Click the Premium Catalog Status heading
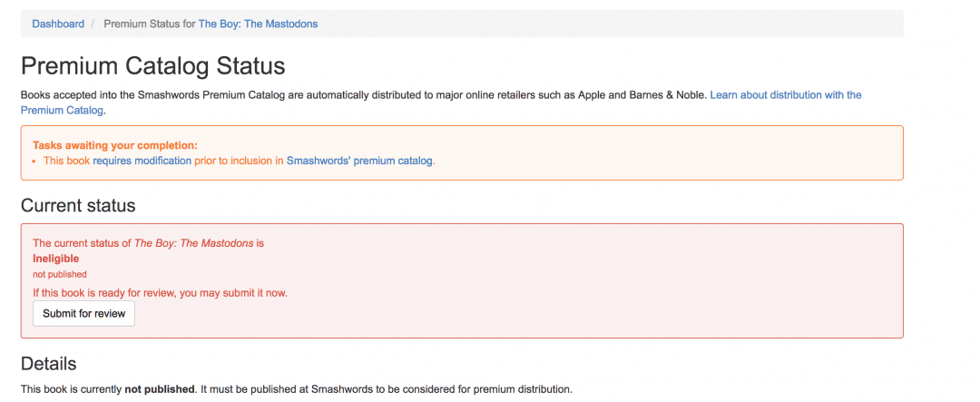Screen dimensions: 980x402 pyautogui.click(x=153, y=66)
